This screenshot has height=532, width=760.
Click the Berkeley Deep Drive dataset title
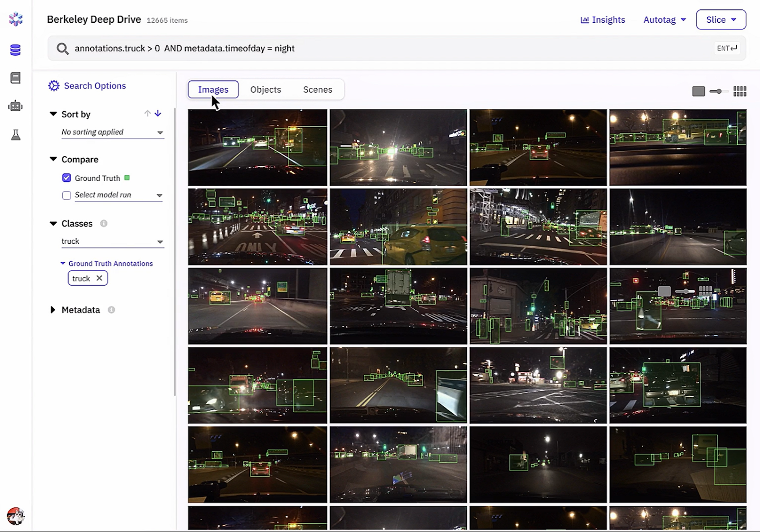coord(94,19)
